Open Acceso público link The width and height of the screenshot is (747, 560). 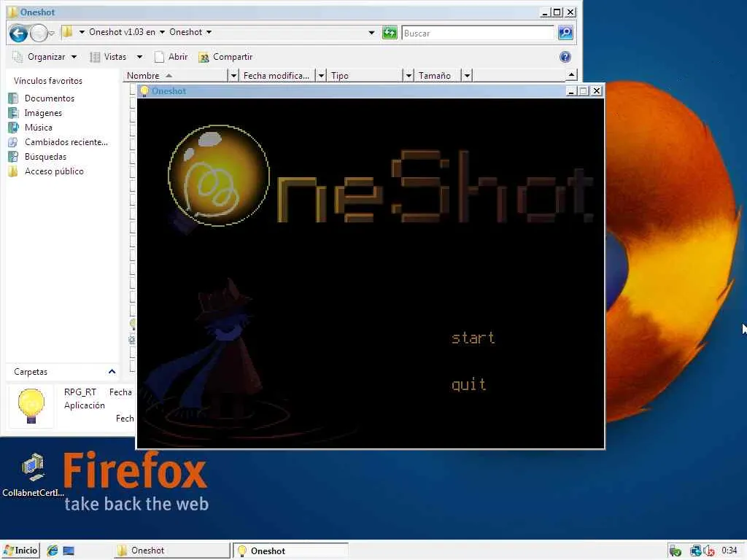54,171
